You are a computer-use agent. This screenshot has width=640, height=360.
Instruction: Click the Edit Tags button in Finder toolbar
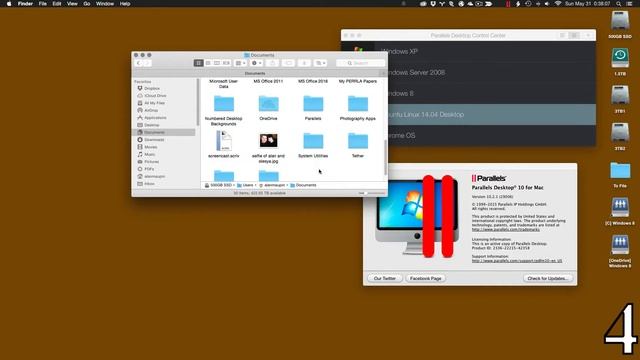(x=288, y=63)
